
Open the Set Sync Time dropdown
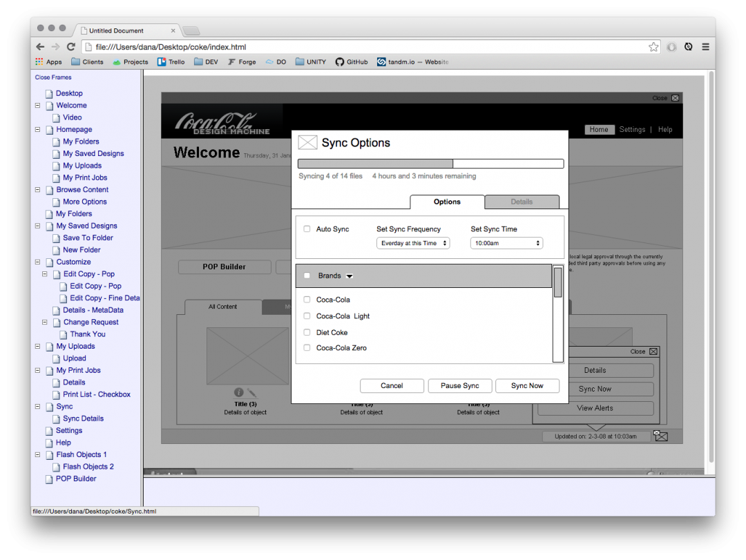point(506,243)
